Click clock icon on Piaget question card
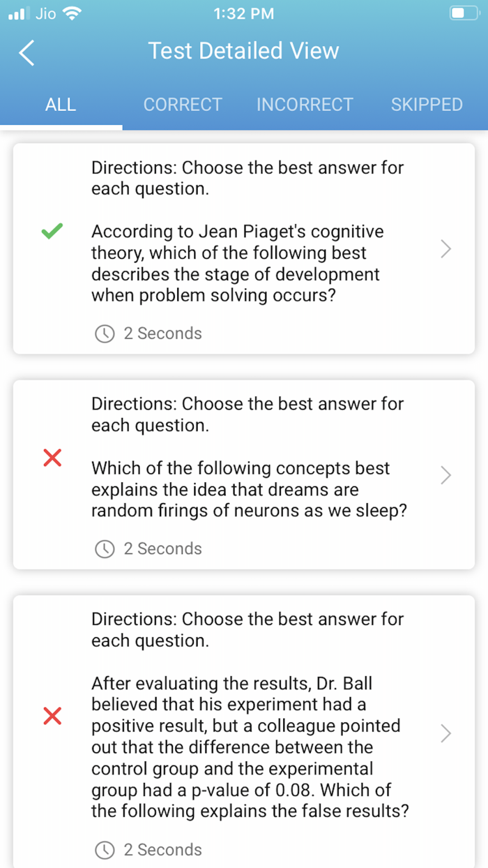488x868 pixels. tap(105, 334)
